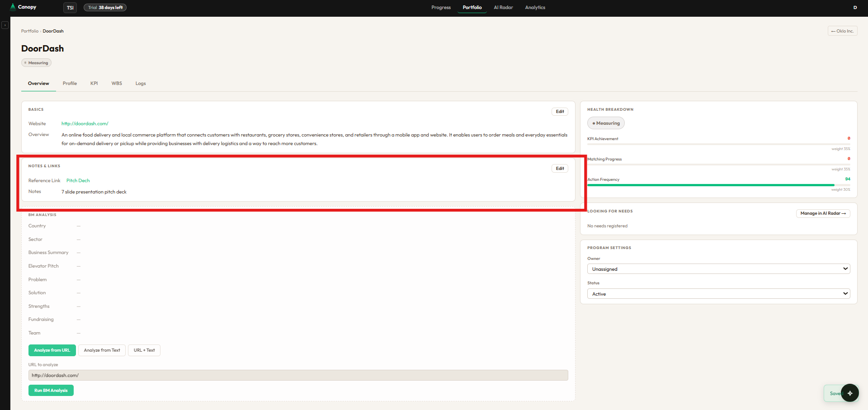Click the 'weight 30%' label
The image size is (868, 410).
[840, 190]
